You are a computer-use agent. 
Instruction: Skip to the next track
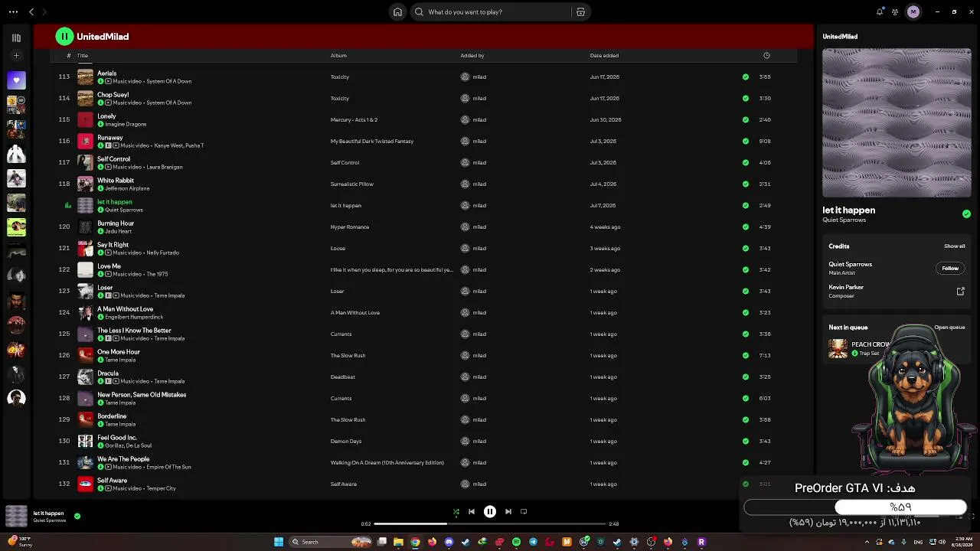508,511
